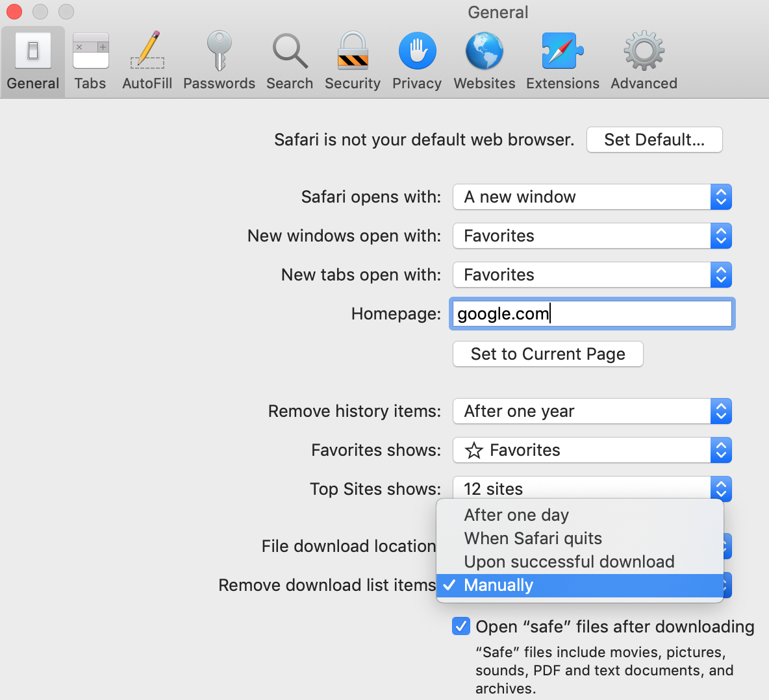
Task: Open Privacy hand icon pane
Action: (417, 61)
